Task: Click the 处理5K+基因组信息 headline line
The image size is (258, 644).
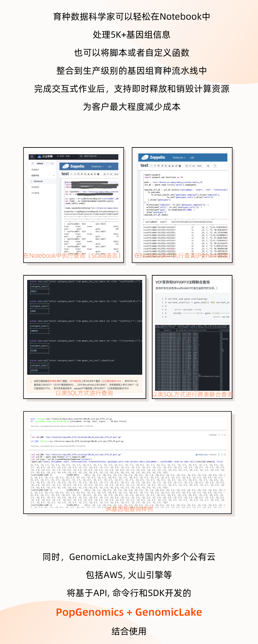Action: pos(132,34)
